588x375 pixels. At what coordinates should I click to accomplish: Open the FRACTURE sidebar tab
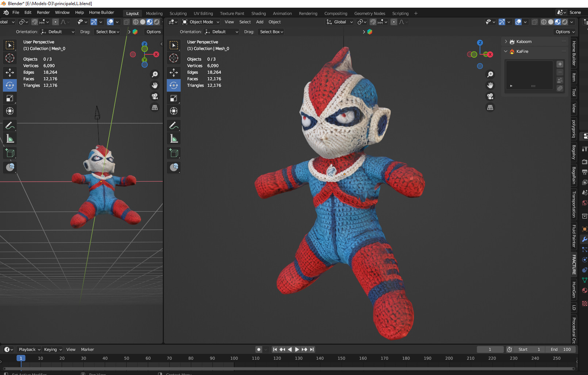tap(574, 265)
